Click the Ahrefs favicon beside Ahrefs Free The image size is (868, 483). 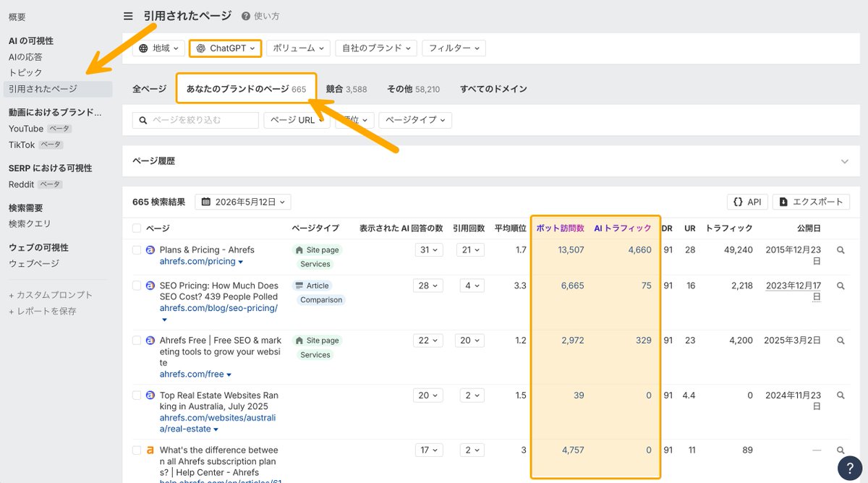(150, 341)
